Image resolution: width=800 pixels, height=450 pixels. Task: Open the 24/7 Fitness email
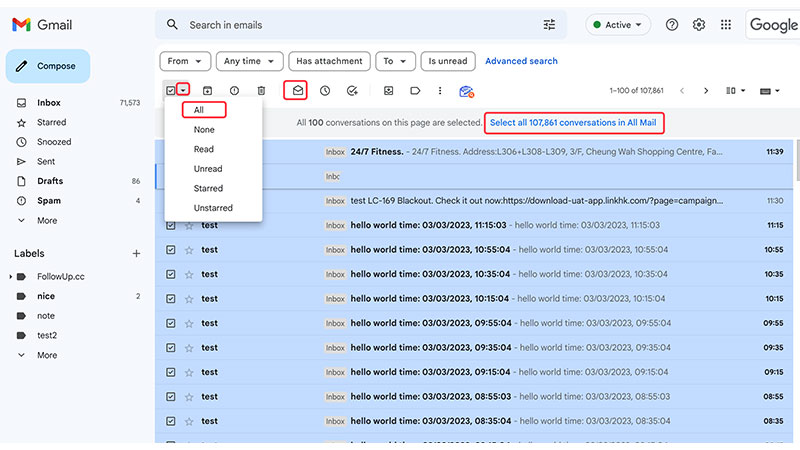click(474, 152)
